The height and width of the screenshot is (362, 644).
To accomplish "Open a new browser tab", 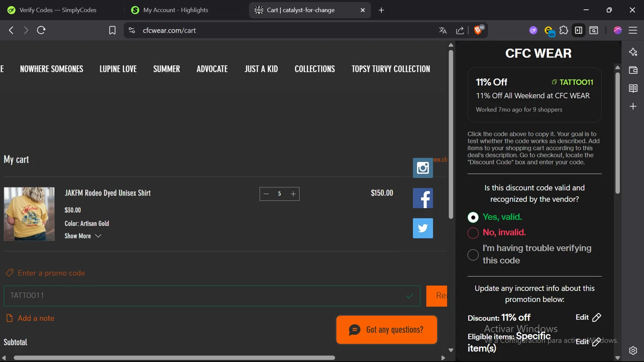I will tap(381, 10).
